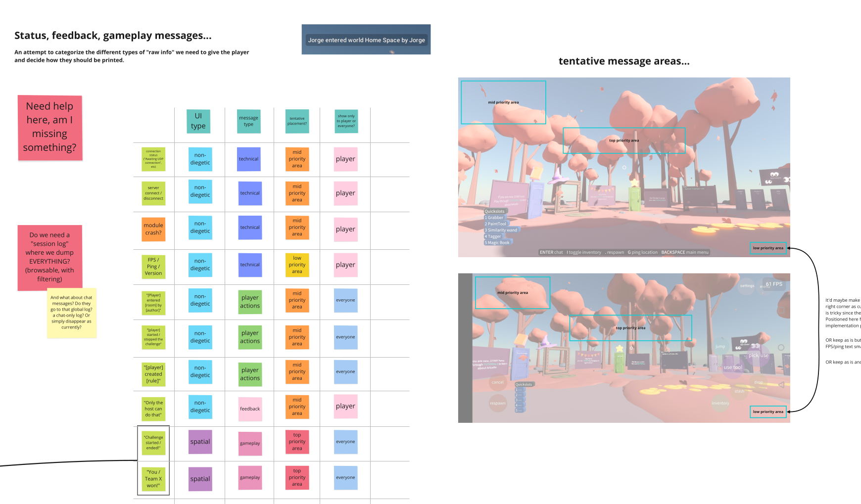Click "top priority area" in the "You / Team X won" row
The height and width of the screenshot is (504, 861).
pos(297,478)
